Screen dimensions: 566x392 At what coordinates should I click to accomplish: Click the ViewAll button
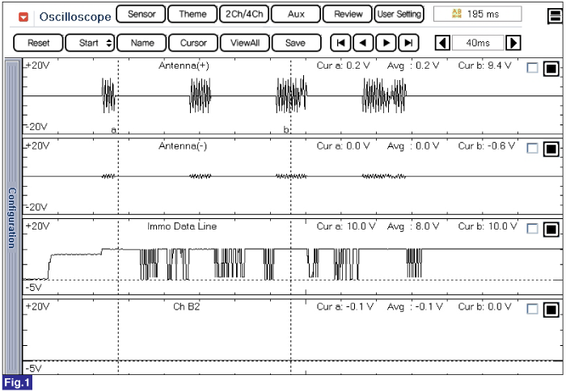pos(245,43)
